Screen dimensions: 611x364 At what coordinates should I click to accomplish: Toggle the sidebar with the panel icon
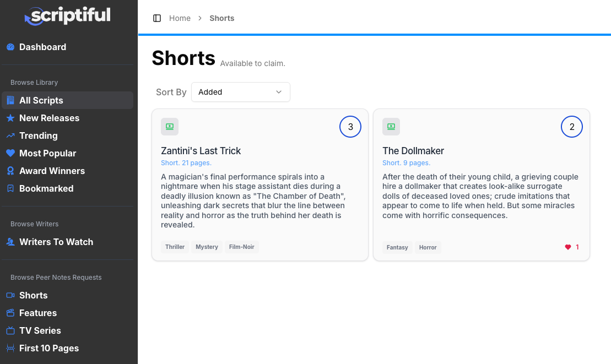coord(156,18)
